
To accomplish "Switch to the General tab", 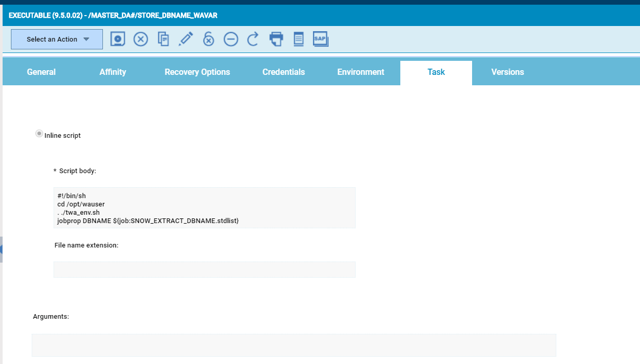I will tap(41, 72).
